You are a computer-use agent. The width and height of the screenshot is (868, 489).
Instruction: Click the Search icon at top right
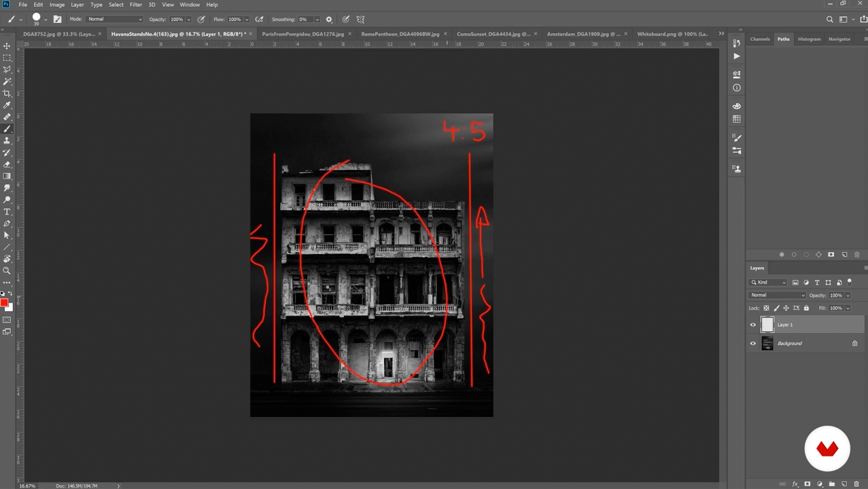point(829,20)
